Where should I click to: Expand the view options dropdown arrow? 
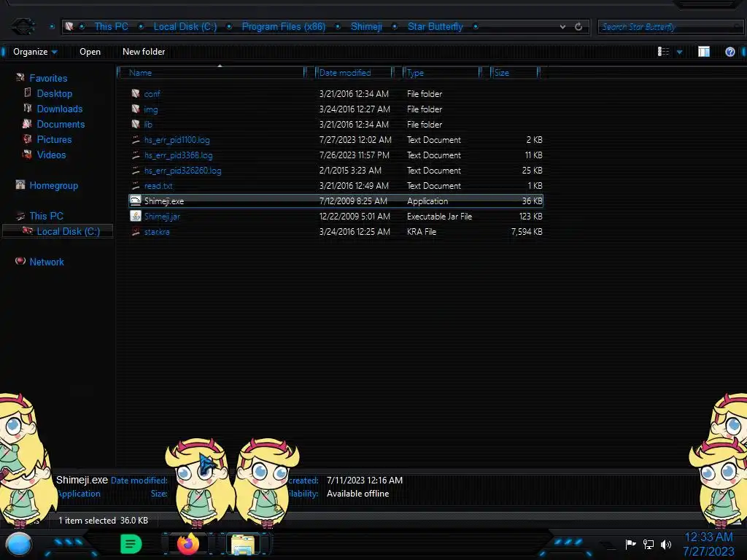click(679, 52)
